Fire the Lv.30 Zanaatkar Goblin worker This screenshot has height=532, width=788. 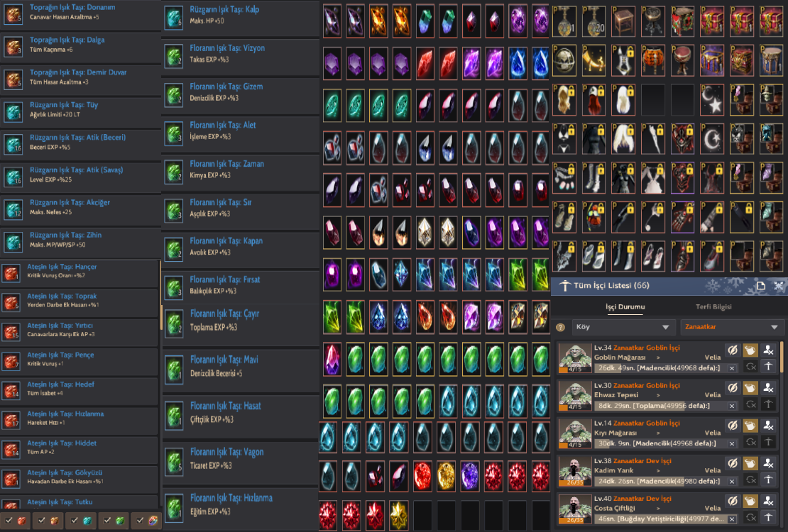click(768, 388)
